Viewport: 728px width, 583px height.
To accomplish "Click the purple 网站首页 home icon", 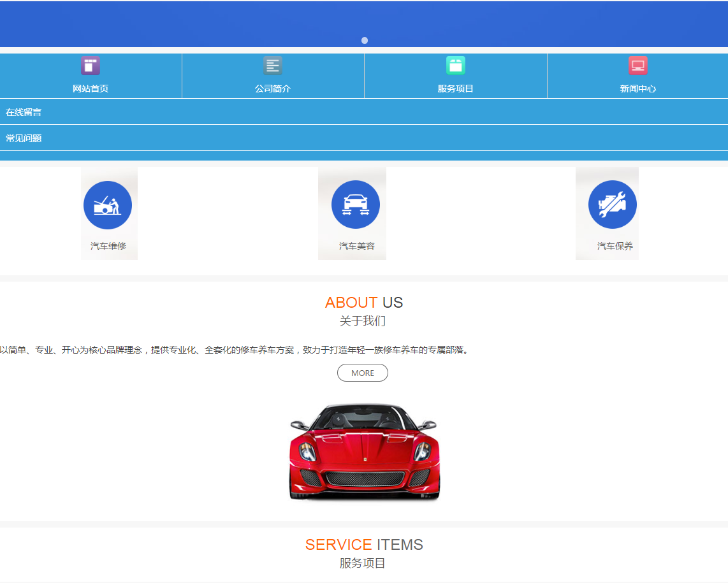I will point(91,66).
